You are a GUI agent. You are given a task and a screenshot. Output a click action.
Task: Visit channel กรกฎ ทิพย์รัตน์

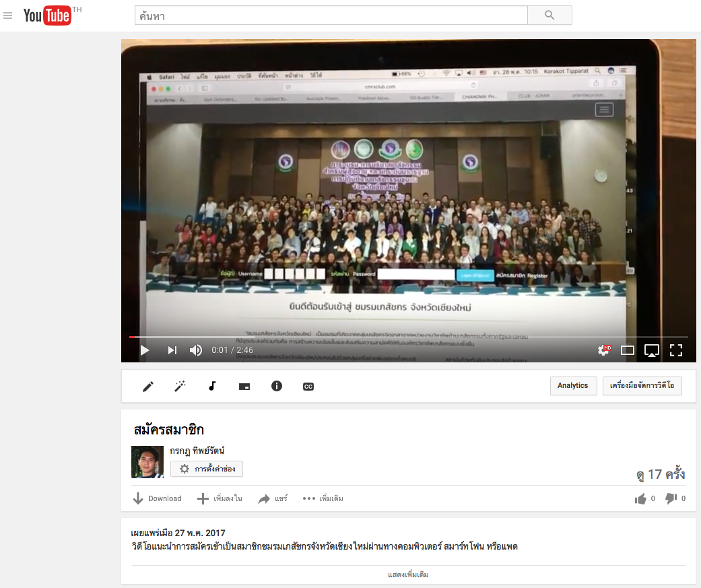point(197,451)
